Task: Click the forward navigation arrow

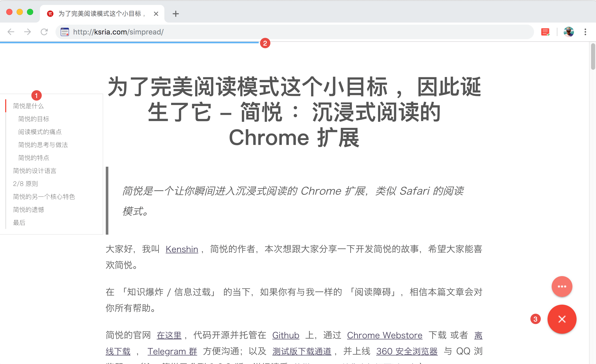Action: 27,32
